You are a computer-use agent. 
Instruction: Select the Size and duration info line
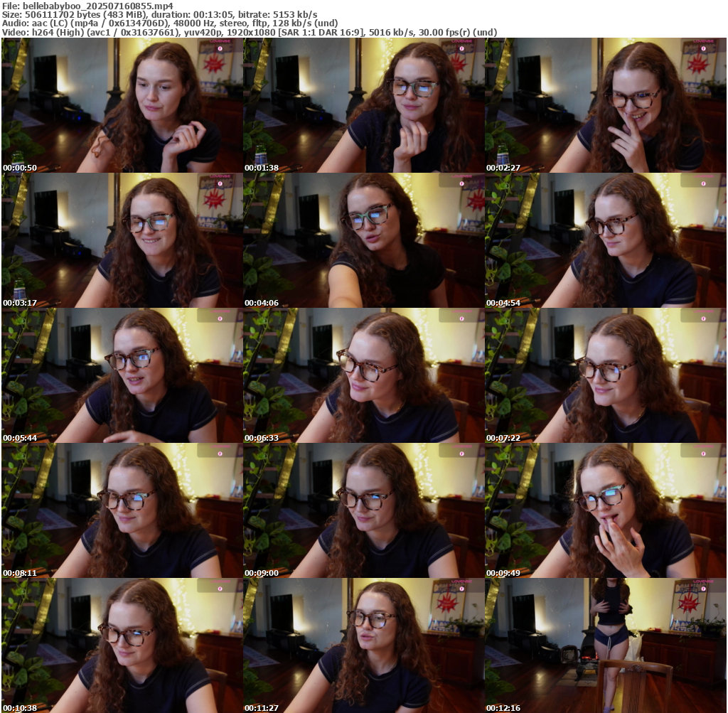click(x=160, y=14)
